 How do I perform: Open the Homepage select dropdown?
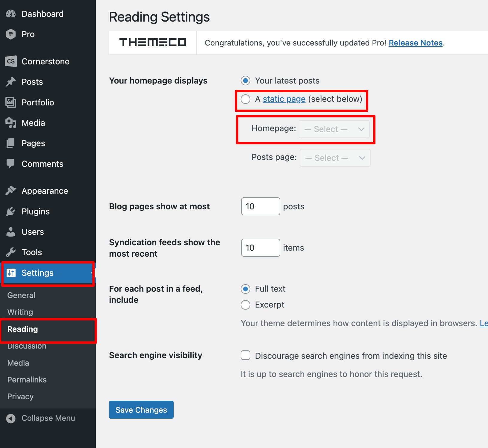pyautogui.click(x=334, y=129)
